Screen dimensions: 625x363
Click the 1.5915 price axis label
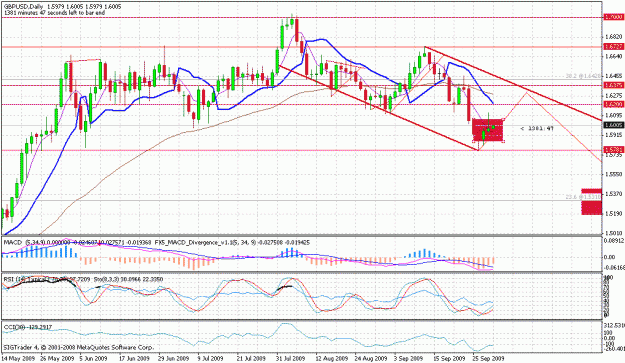613,135
